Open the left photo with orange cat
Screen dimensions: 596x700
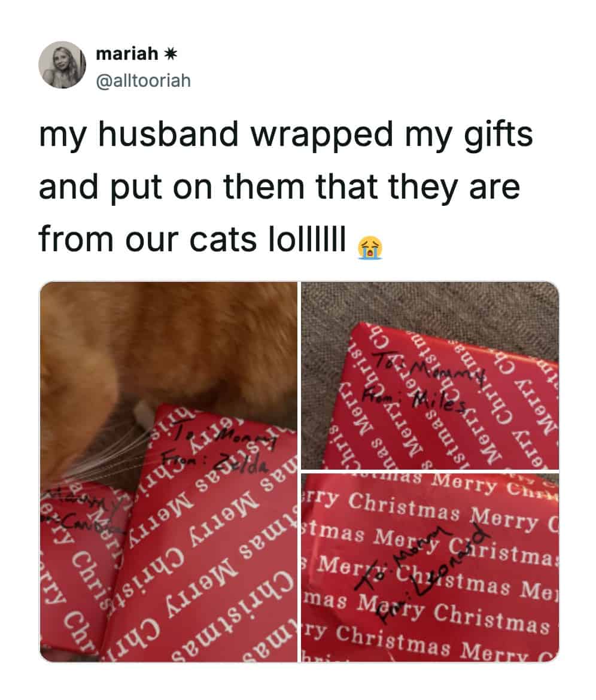coord(168,472)
